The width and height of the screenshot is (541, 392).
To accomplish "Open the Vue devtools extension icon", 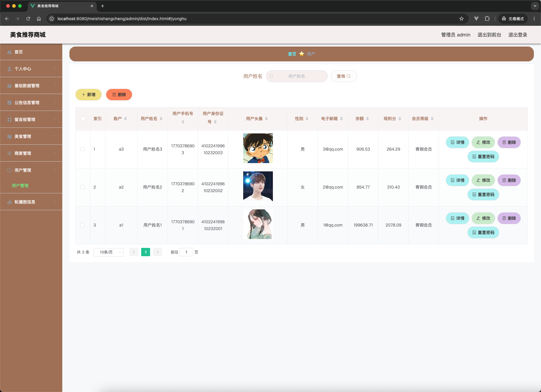I will click(476, 19).
